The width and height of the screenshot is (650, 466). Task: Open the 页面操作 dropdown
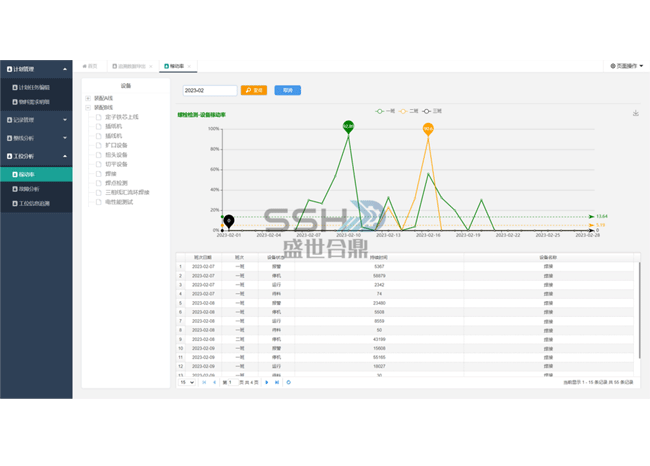click(626, 66)
